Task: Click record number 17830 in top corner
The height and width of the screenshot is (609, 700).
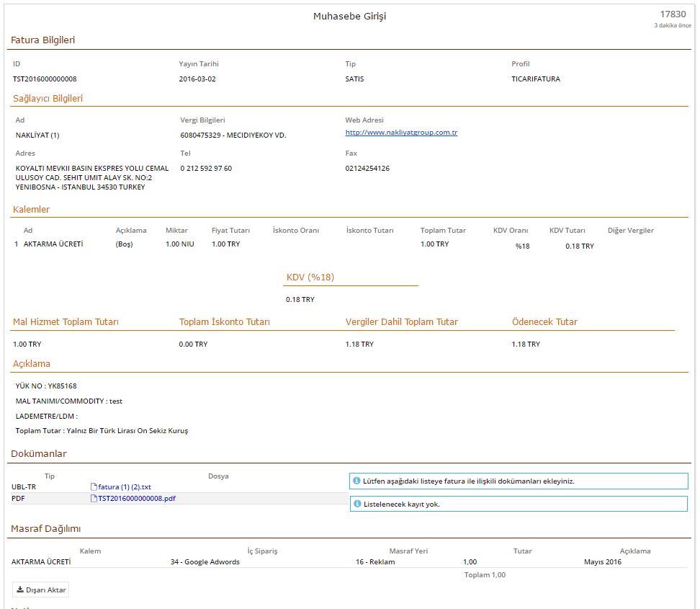Action: tap(673, 14)
